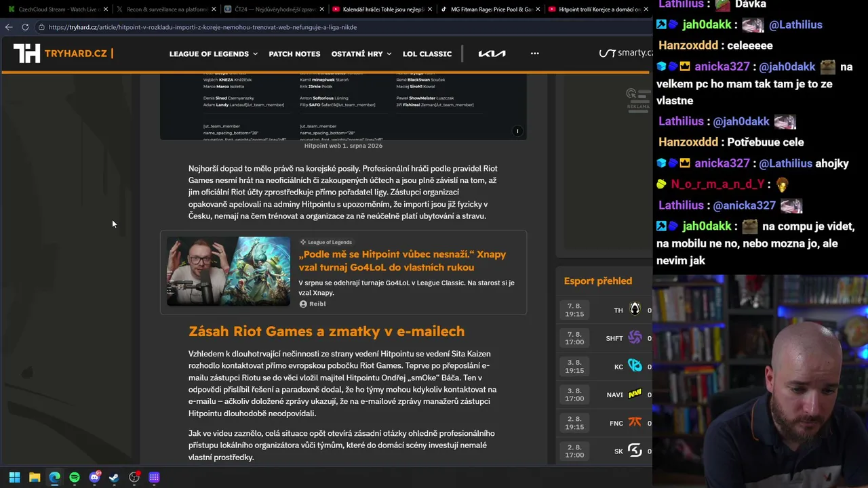Image resolution: width=868 pixels, height=488 pixels.
Task: Click the smarty.cz sponsor logo
Action: pos(625,54)
